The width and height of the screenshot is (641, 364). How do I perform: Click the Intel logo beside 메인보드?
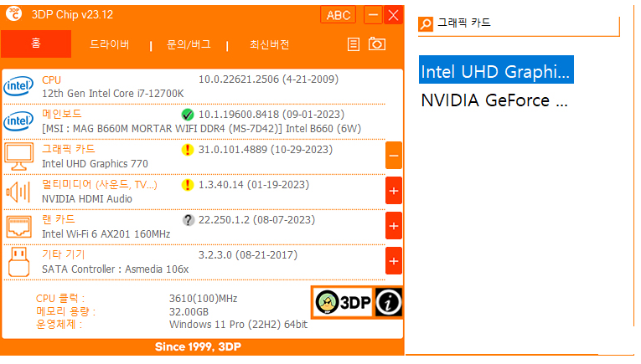point(18,121)
